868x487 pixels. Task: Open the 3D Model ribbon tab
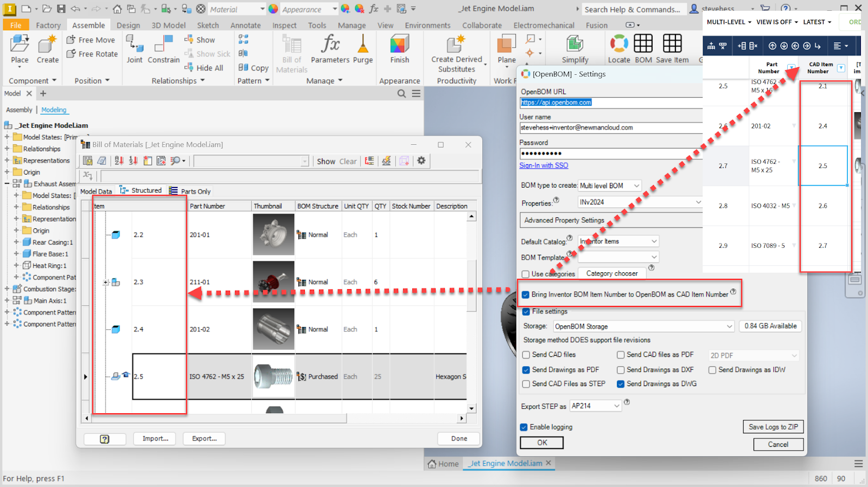click(168, 25)
